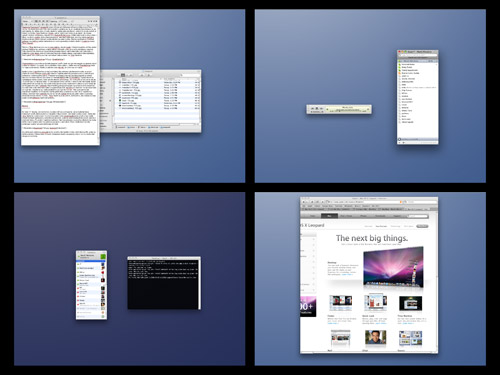Viewport: 500px width, 375px height.
Task: Pause playback in the iTunes mini player
Action: pyautogui.click(x=317, y=108)
